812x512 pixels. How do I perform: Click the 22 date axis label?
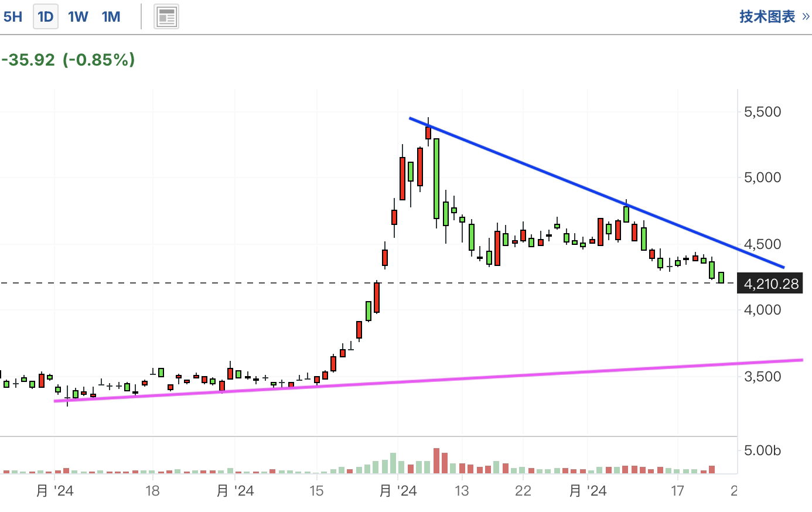click(x=523, y=491)
